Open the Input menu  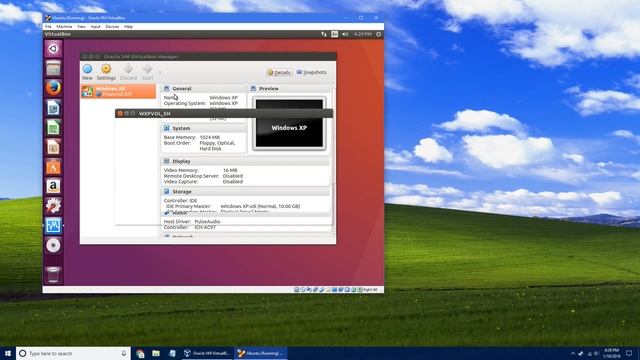(96, 27)
